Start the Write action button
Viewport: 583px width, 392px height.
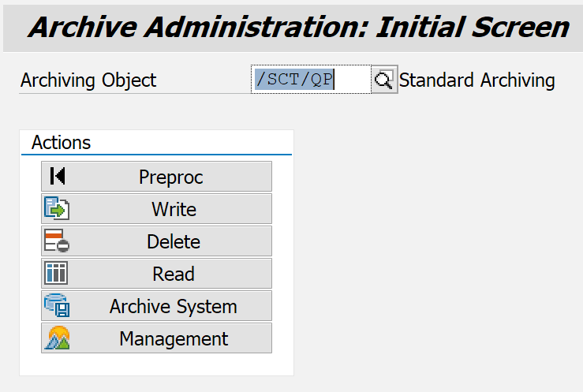[x=174, y=209]
